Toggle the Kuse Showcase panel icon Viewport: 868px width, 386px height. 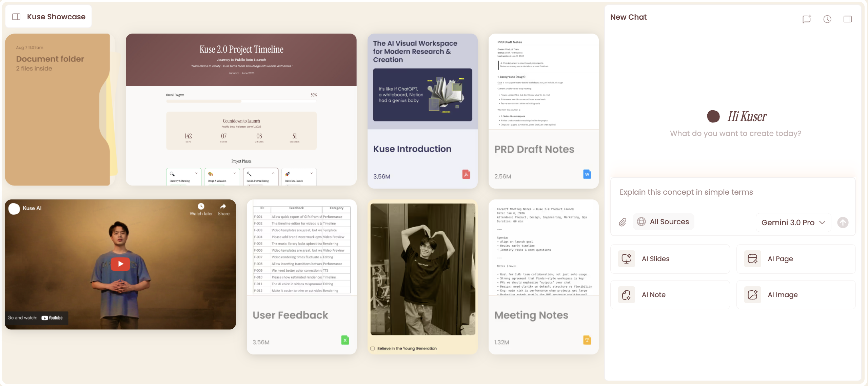16,16
